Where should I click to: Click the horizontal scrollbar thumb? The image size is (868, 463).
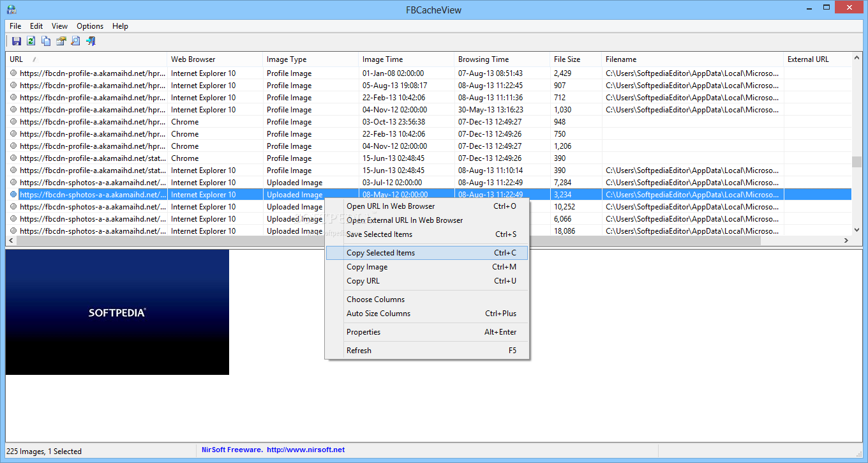tap(389, 241)
